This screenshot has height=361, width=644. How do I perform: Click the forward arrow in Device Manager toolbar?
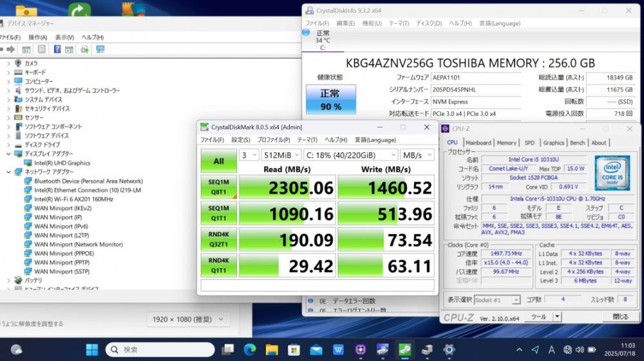click(x=11, y=49)
